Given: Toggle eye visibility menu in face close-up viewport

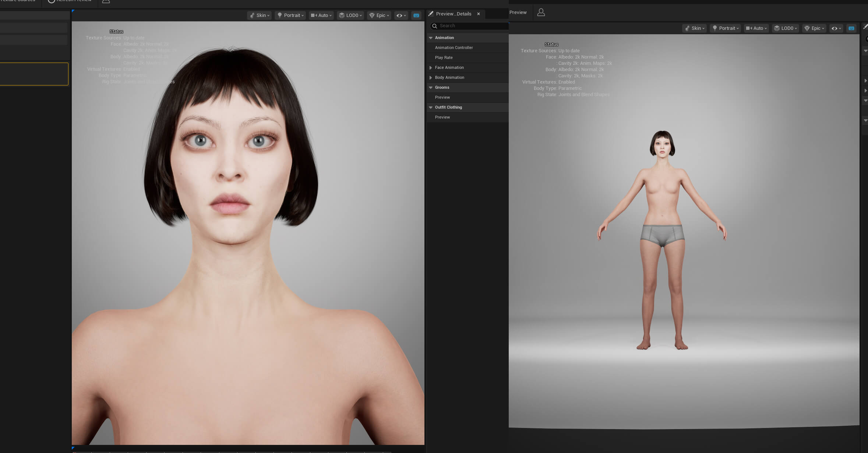Looking at the screenshot, I should coord(401,15).
